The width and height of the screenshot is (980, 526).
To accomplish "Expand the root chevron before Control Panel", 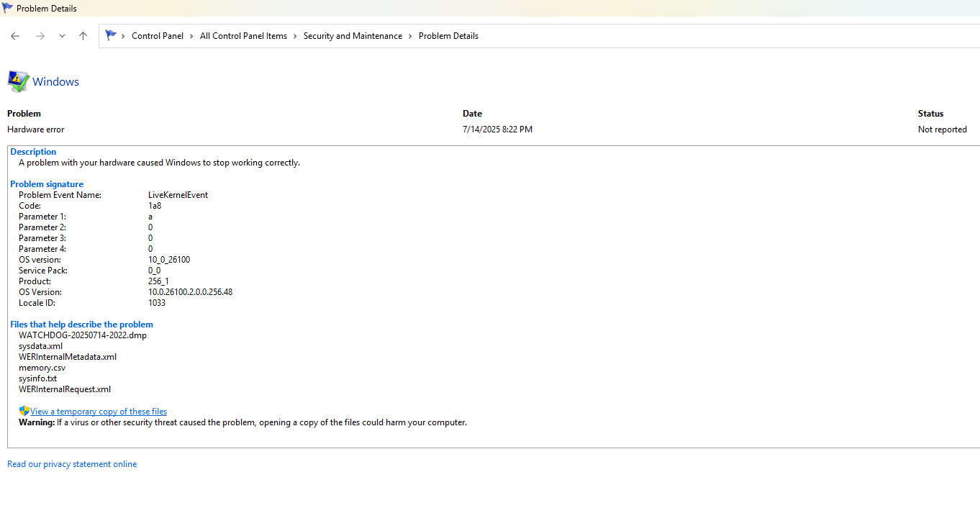I will pos(124,36).
